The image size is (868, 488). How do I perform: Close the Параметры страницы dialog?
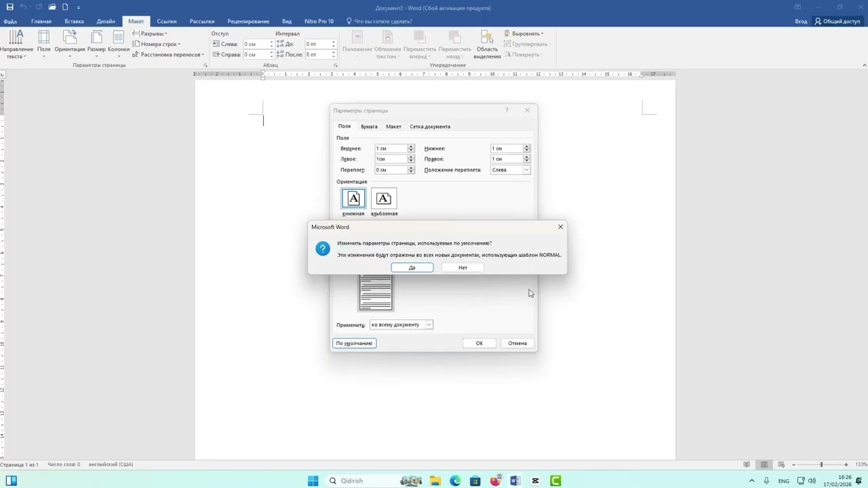click(527, 110)
